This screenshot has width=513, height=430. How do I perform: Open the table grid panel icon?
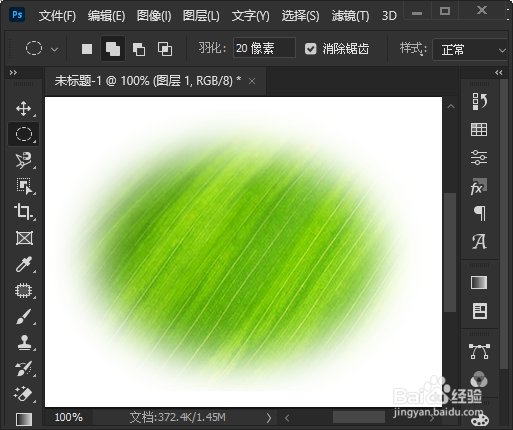479,129
